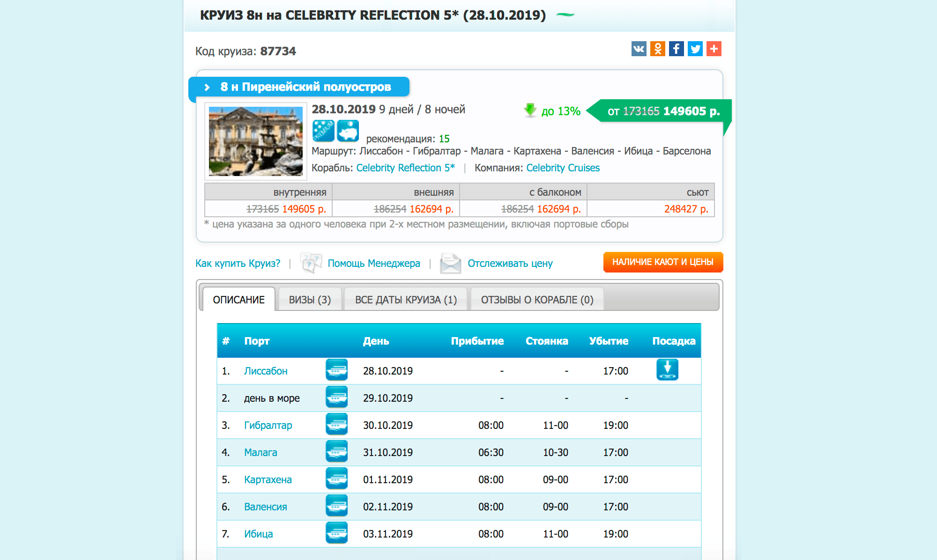Open ОТЗЫВЫ О КОРАБЛЕ (0) tab

point(537,300)
